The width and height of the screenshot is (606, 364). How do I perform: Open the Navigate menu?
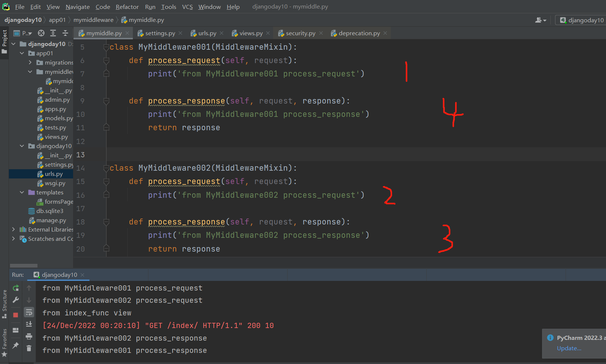(x=78, y=7)
